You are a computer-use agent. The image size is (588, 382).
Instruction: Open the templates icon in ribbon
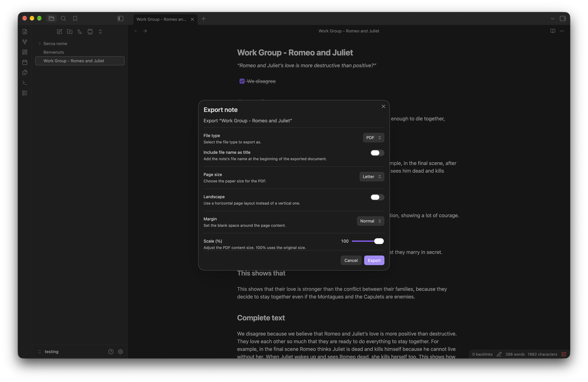point(25,73)
